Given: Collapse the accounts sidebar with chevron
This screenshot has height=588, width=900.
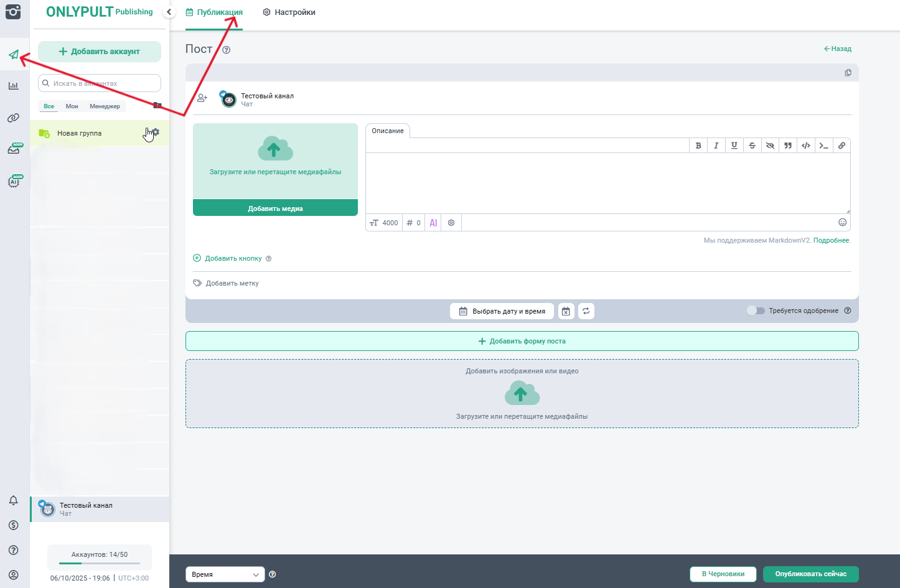Looking at the screenshot, I should [x=169, y=12].
